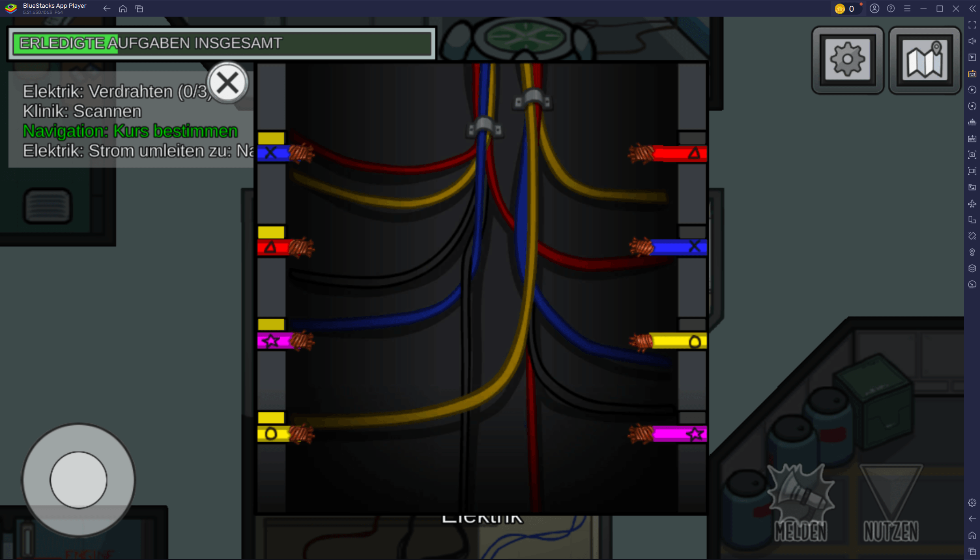Screen dimensions: 980x560
Task: Tap the NUTZEN use button
Action: tap(891, 504)
